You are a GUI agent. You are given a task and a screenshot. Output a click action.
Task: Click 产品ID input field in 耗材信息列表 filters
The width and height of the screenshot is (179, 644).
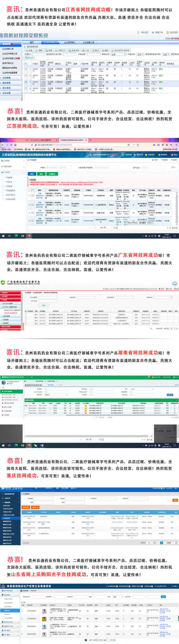[38, 54]
